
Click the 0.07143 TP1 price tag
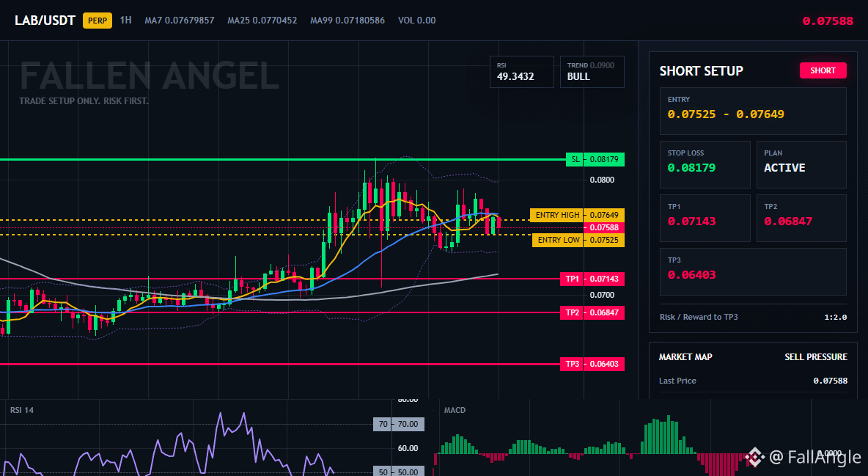pyautogui.click(x=604, y=279)
